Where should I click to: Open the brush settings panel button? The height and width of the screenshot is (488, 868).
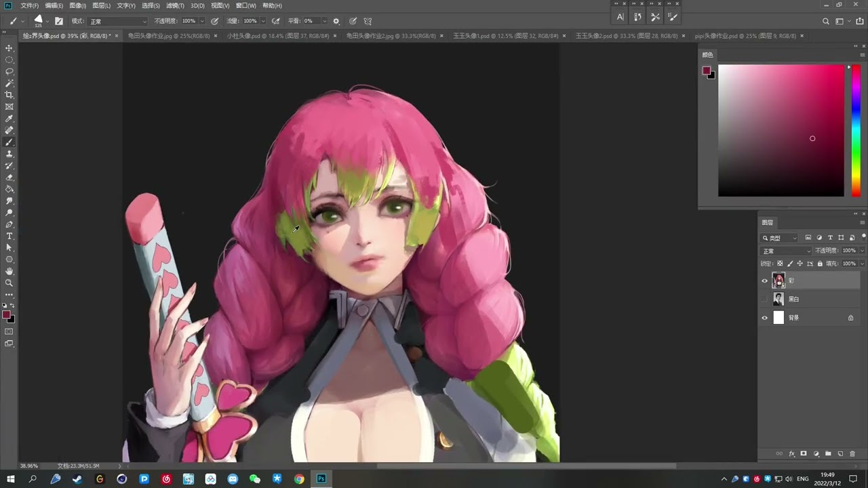coord(59,21)
